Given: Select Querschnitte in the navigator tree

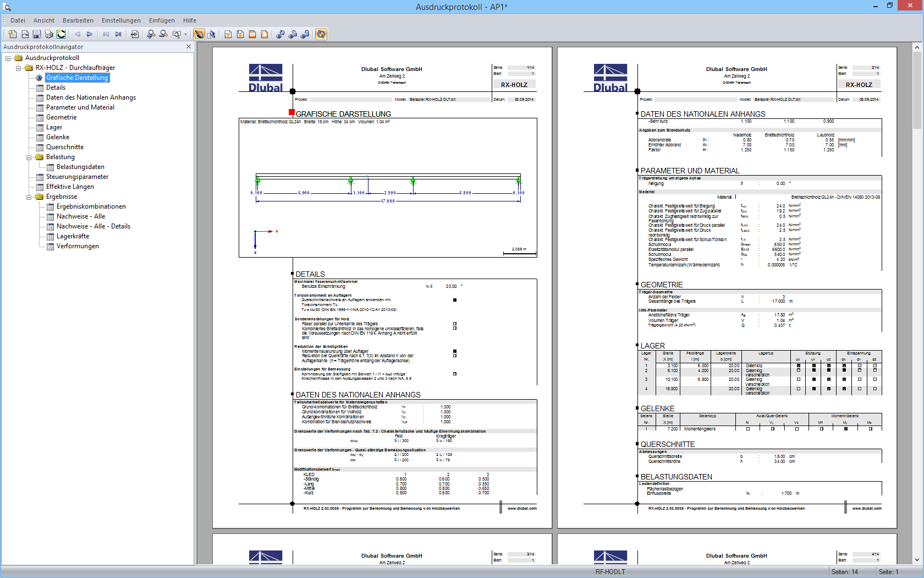Looking at the screenshot, I should [65, 147].
